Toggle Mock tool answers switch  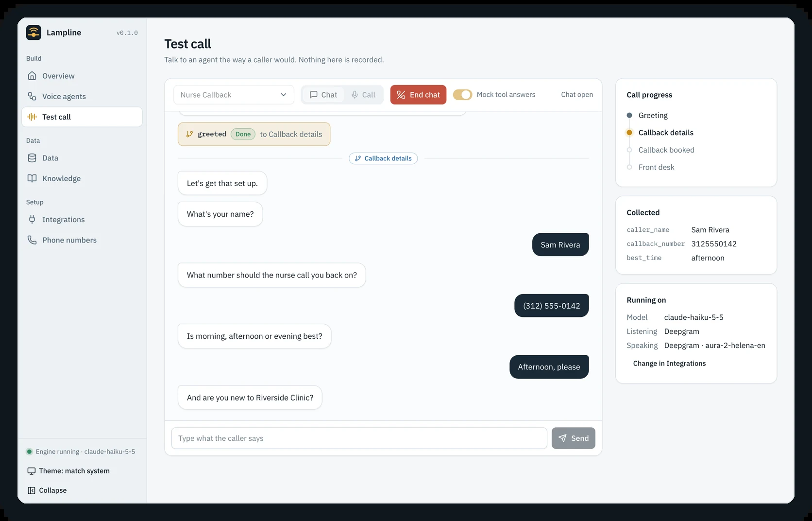pyautogui.click(x=462, y=95)
